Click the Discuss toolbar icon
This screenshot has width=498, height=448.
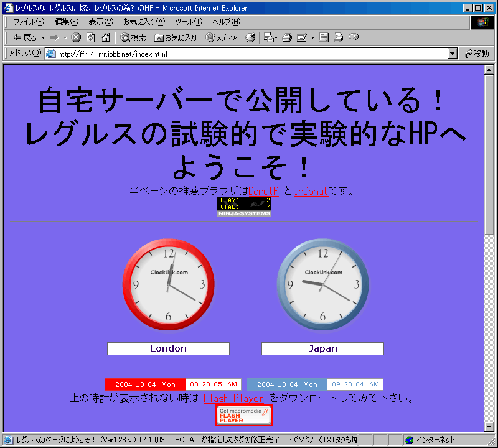[324, 38]
